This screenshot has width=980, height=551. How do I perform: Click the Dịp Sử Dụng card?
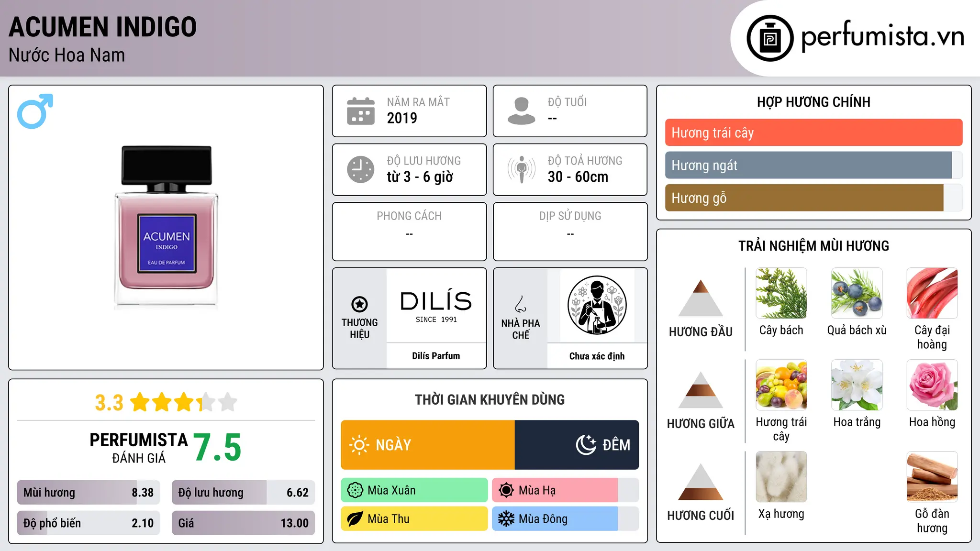[570, 231]
